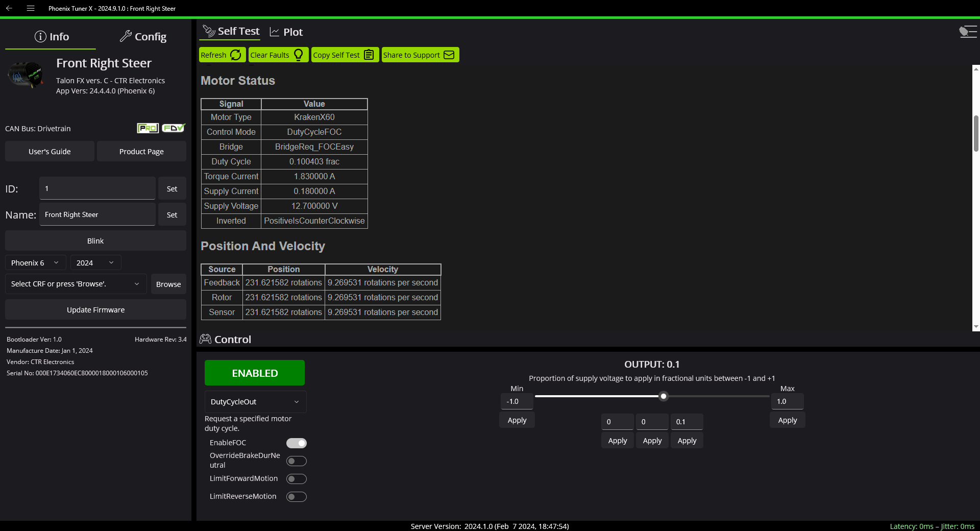This screenshot has width=980, height=531.
Task: Click the Update Firmware button
Action: click(x=95, y=309)
